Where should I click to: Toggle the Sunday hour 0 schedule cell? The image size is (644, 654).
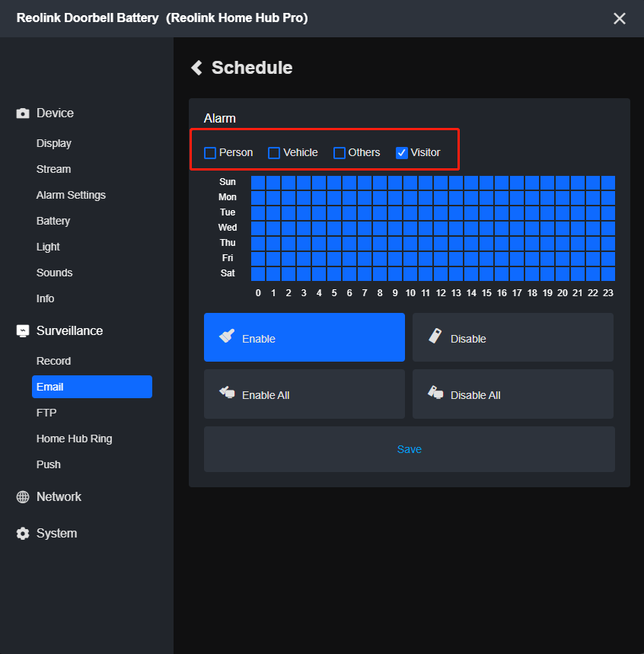tap(258, 183)
